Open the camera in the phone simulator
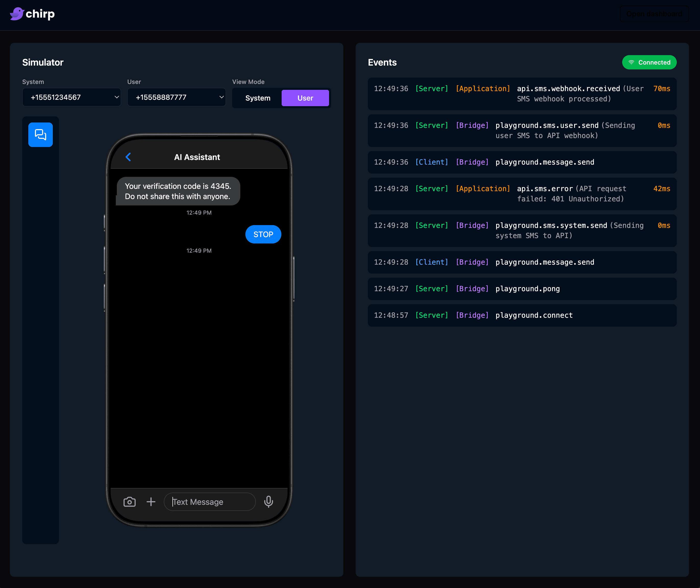This screenshot has width=700, height=588. click(129, 502)
